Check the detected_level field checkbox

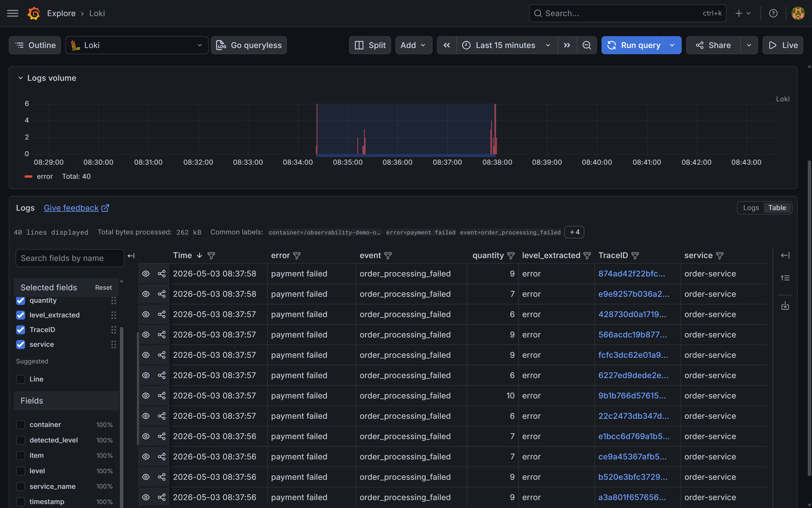[x=21, y=440]
